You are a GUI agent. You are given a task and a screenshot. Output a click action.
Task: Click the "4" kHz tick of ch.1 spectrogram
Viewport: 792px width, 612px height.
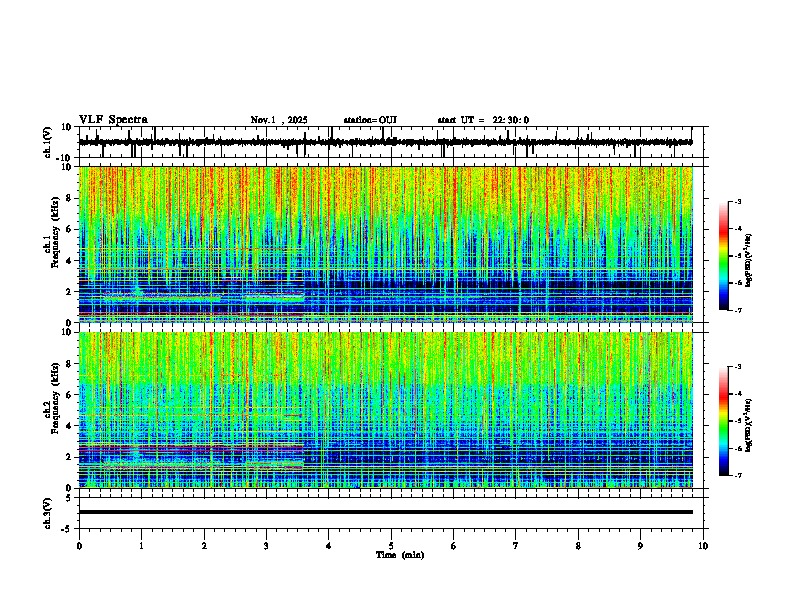pyautogui.click(x=69, y=261)
